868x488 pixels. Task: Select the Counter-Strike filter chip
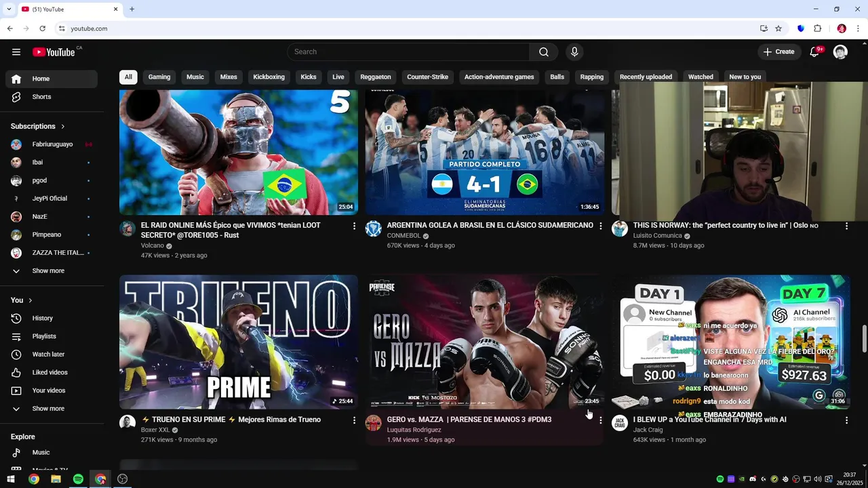[427, 77]
